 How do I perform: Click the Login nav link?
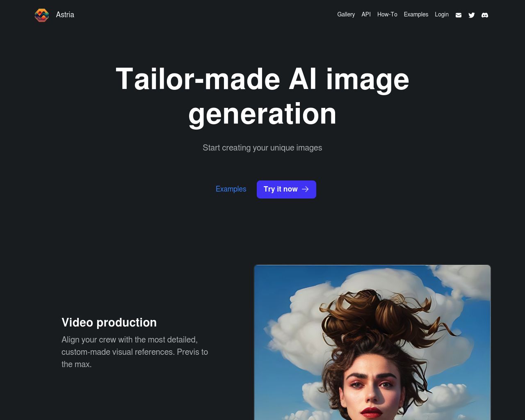[x=442, y=14]
